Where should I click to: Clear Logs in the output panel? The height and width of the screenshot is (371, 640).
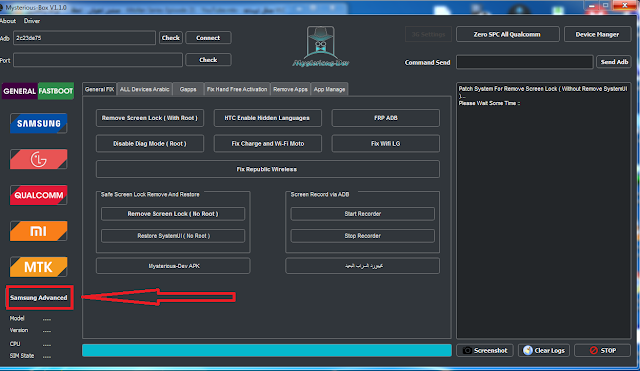point(544,350)
